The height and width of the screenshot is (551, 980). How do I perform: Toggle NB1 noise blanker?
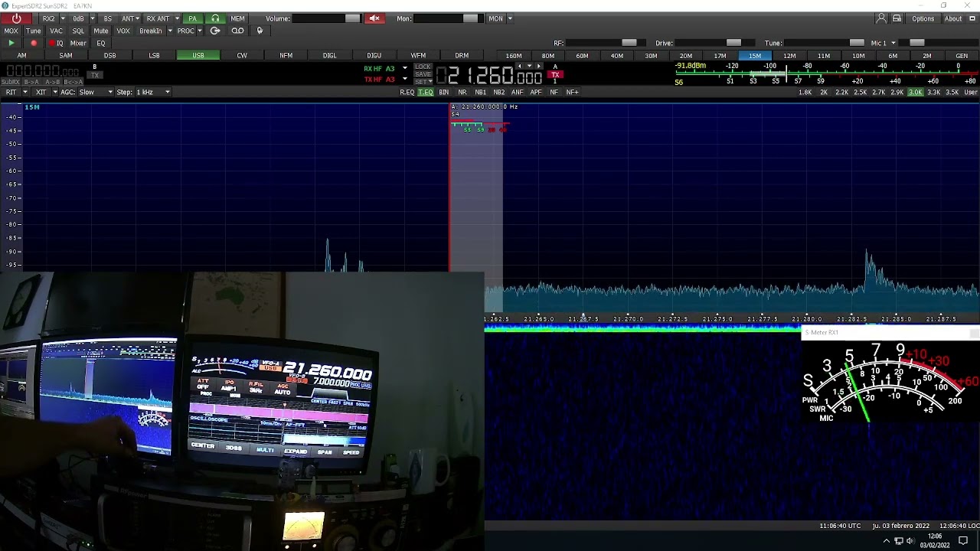click(x=480, y=92)
